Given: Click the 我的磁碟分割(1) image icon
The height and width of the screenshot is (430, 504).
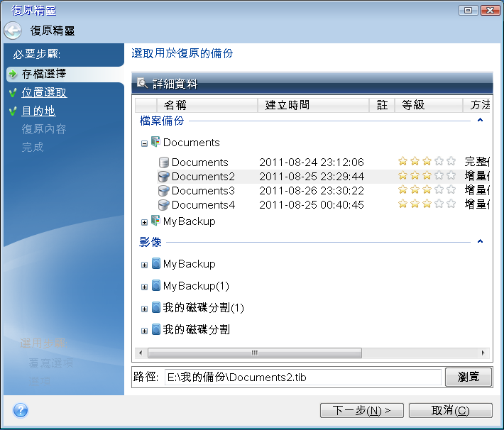Looking at the screenshot, I should tap(156, 308).
